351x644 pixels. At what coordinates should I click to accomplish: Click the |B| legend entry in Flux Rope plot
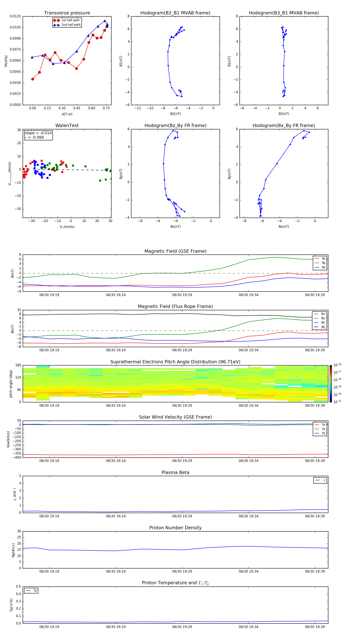tap(320, 327)
